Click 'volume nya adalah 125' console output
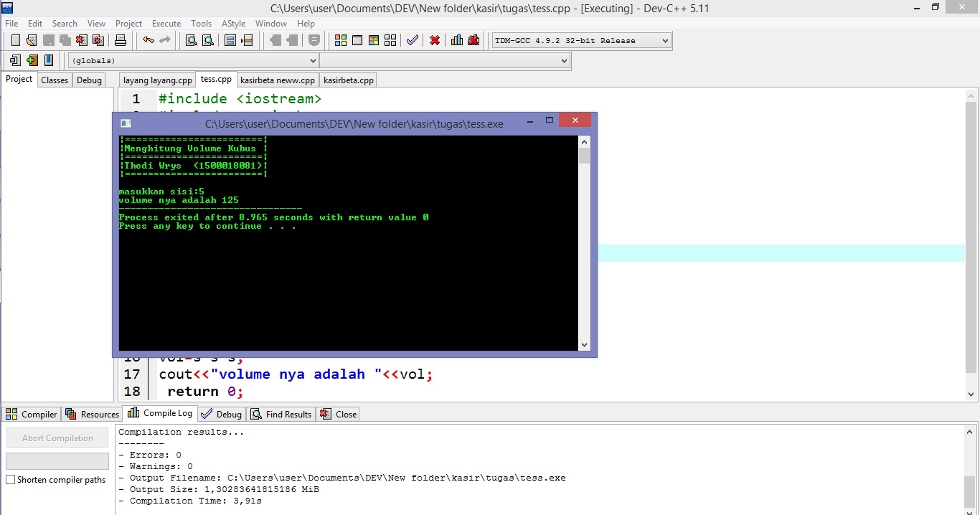Screen dimensions: 980x515 point(179,200)
